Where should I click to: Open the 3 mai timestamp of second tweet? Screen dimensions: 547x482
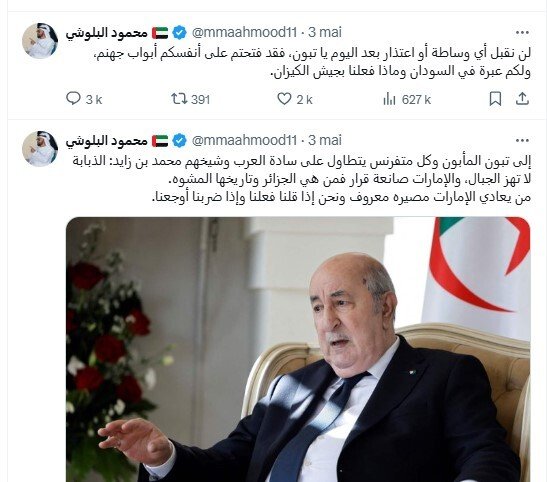[325, 141]
